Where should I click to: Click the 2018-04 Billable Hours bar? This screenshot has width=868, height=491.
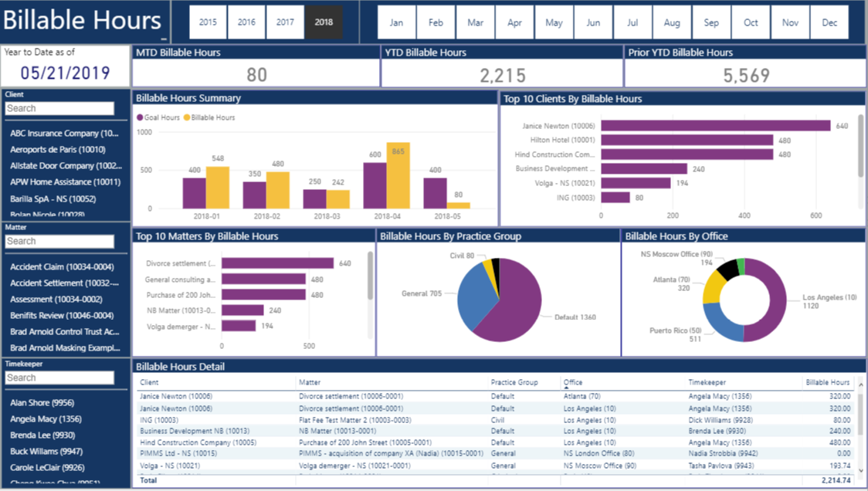(398, 175)
